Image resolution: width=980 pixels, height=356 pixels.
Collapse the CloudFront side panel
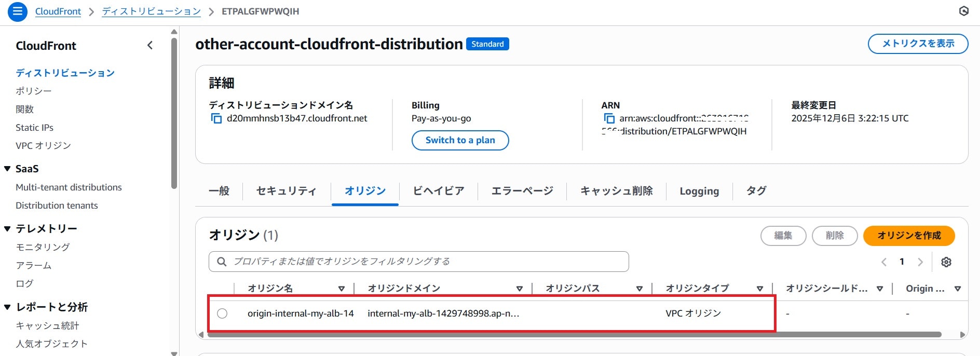coord(150,45)
